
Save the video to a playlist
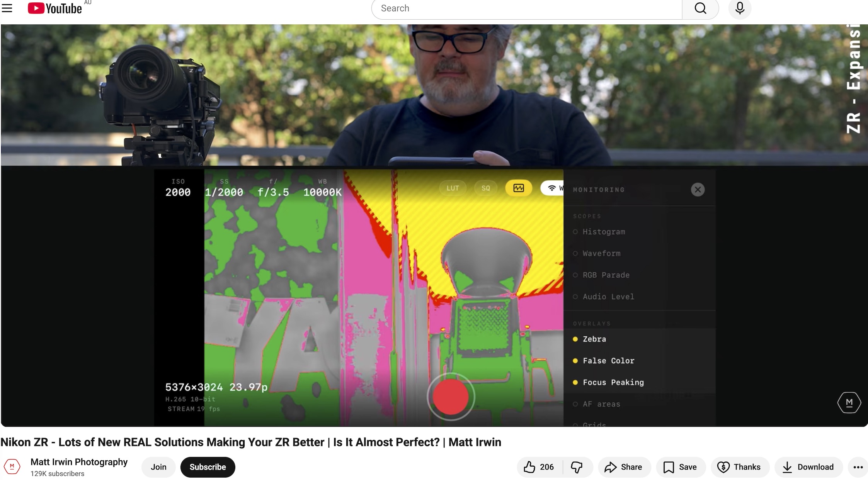[680, 467]
